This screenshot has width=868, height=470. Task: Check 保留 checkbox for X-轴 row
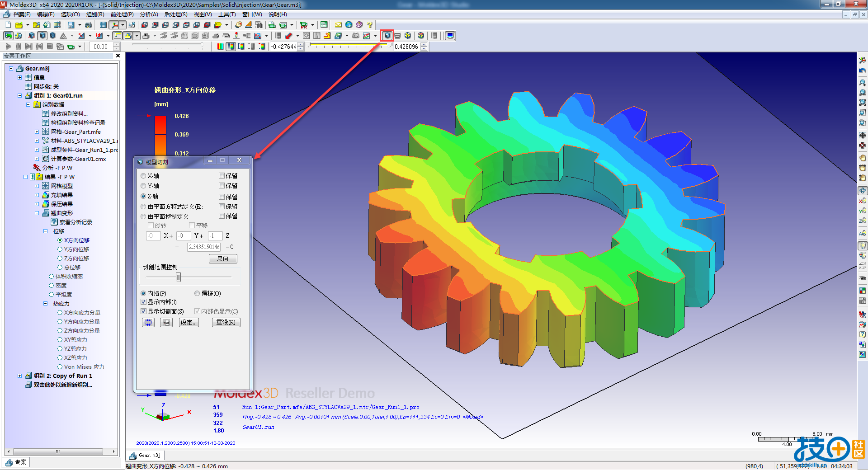pos(222,175)
